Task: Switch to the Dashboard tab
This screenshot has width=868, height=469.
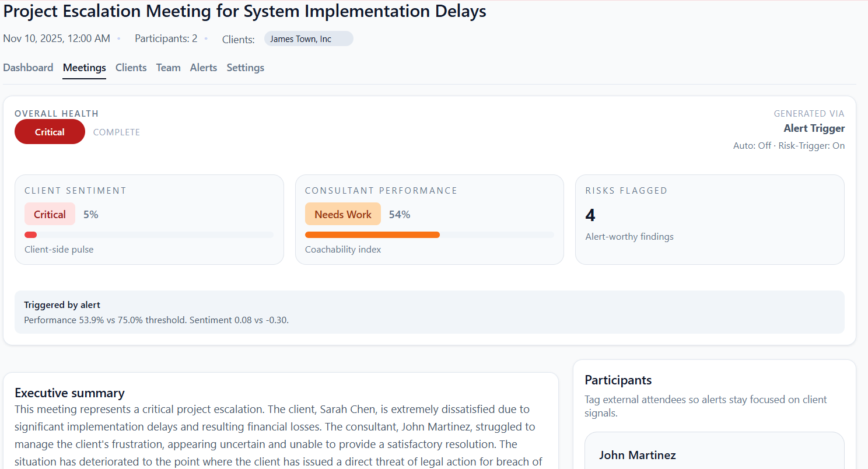Action: coord(28,68)
